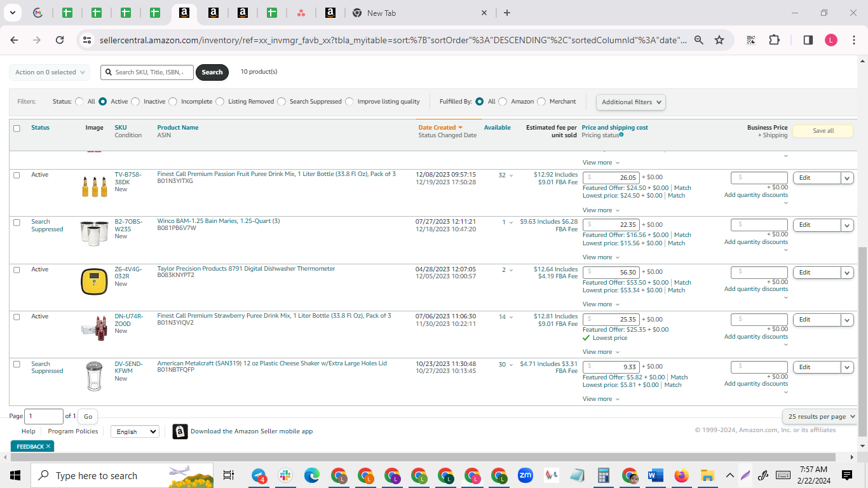
Task: Open Edit dropdown arrow for Passion Fruit Puree
Action: click(x=847, y=178)
